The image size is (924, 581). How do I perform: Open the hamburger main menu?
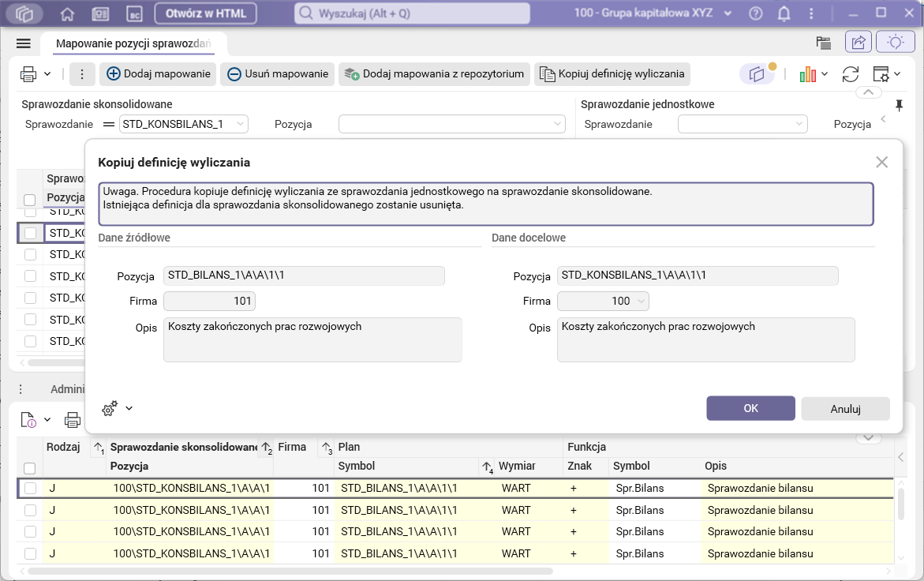(23, 43)
